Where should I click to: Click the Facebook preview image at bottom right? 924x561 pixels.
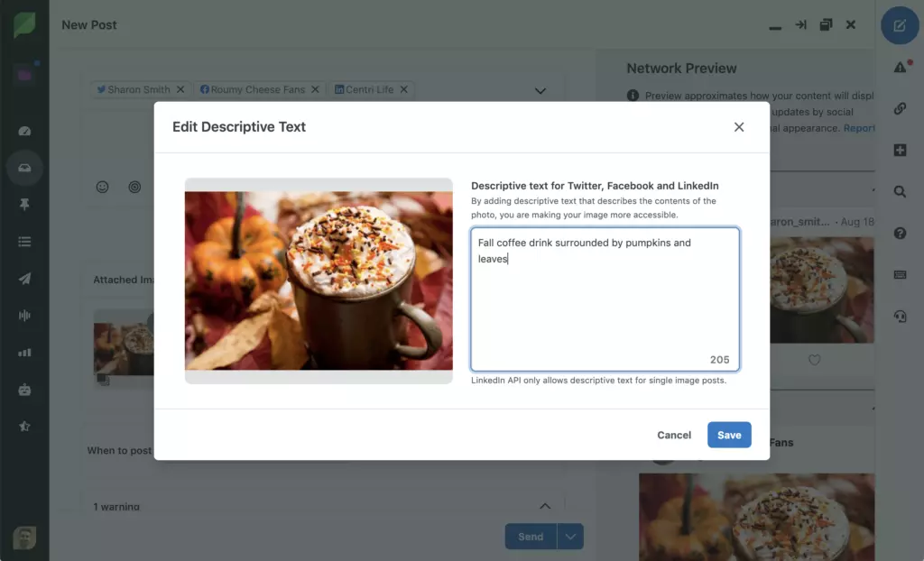(x=757, y=517)
